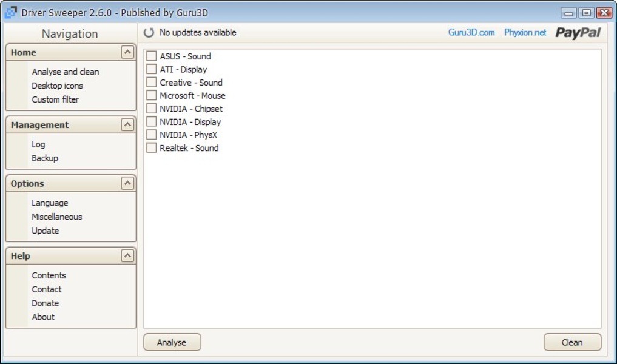Open the Contact page
Viewport: 617px width, 364px height.
pos(47,289)
